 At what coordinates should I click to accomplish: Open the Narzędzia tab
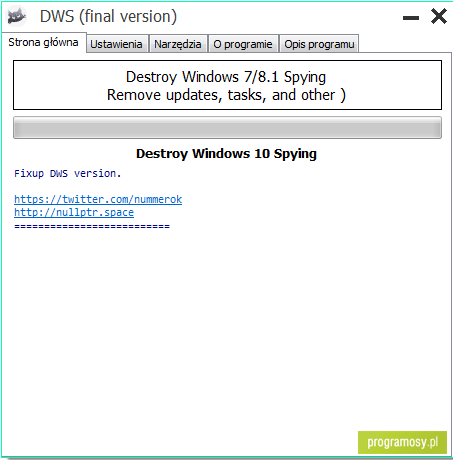(178, 44)
